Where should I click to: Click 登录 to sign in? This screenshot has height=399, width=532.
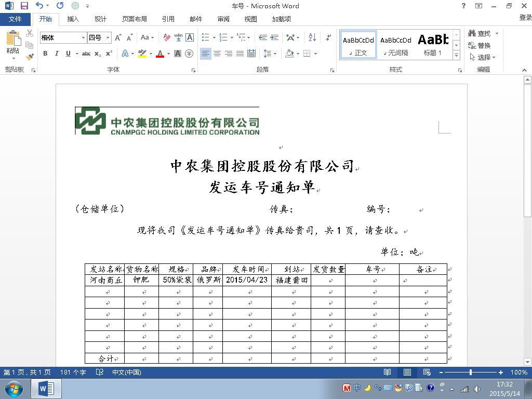(525, 17)
